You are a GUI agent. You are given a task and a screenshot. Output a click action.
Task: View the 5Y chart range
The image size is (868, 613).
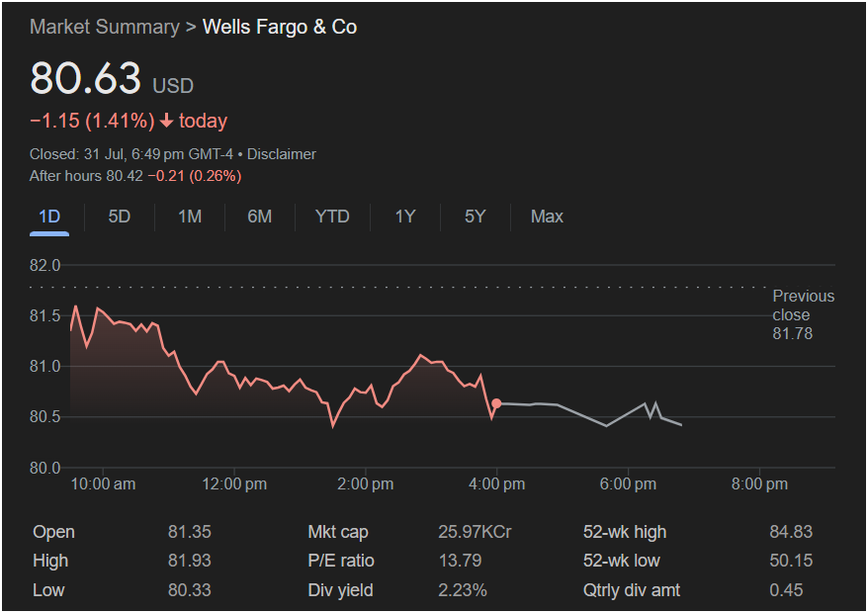pyautogui.click(x=475, y=217)
